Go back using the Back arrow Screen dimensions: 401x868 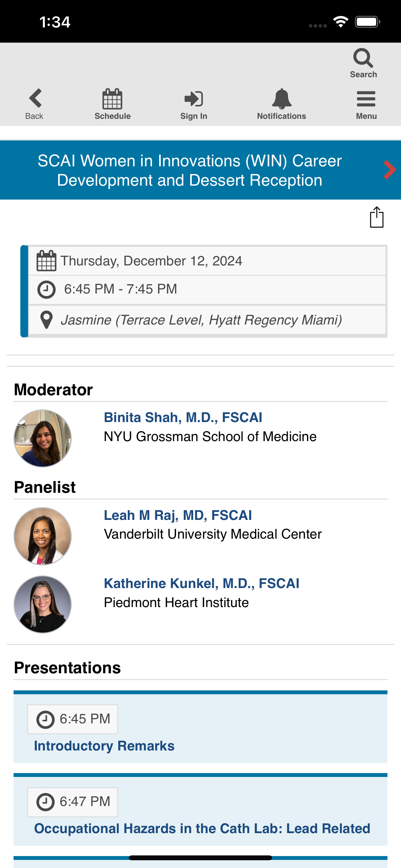pos(35,98)
